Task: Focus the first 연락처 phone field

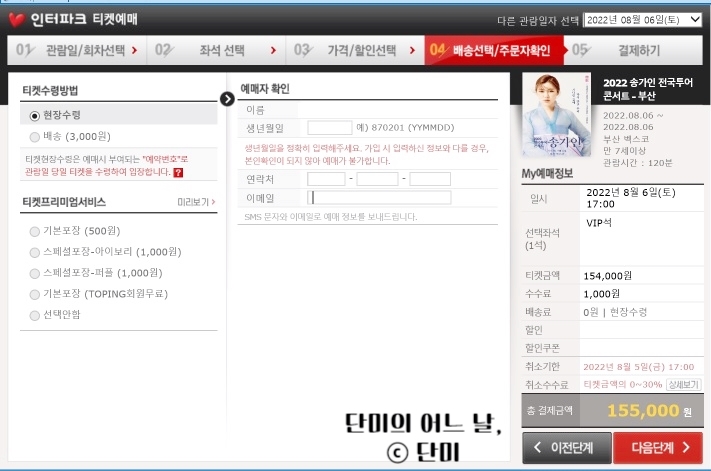Action: (326, 179)
